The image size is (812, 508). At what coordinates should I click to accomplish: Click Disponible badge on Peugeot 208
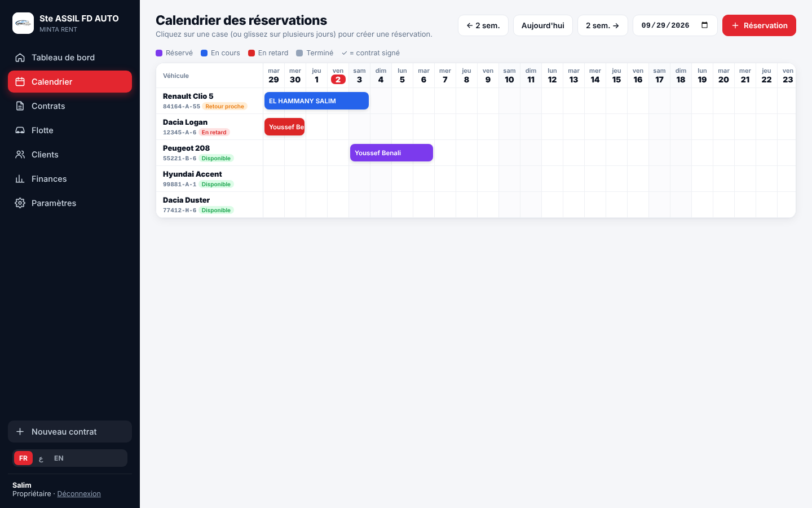coord(216,159)
